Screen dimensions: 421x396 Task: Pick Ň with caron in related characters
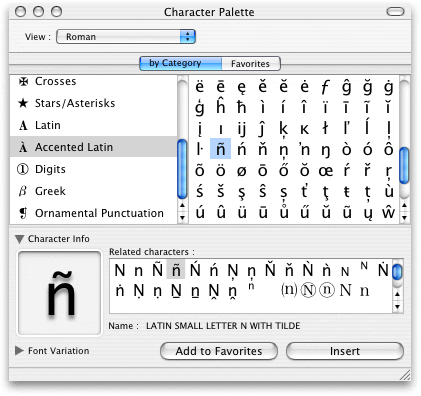tap(270, 269)
